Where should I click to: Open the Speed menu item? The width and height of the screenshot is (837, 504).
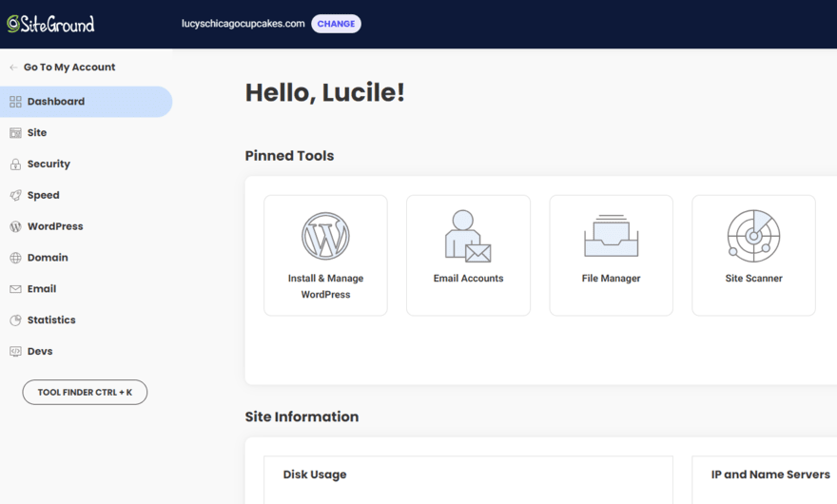click(43, 195)
